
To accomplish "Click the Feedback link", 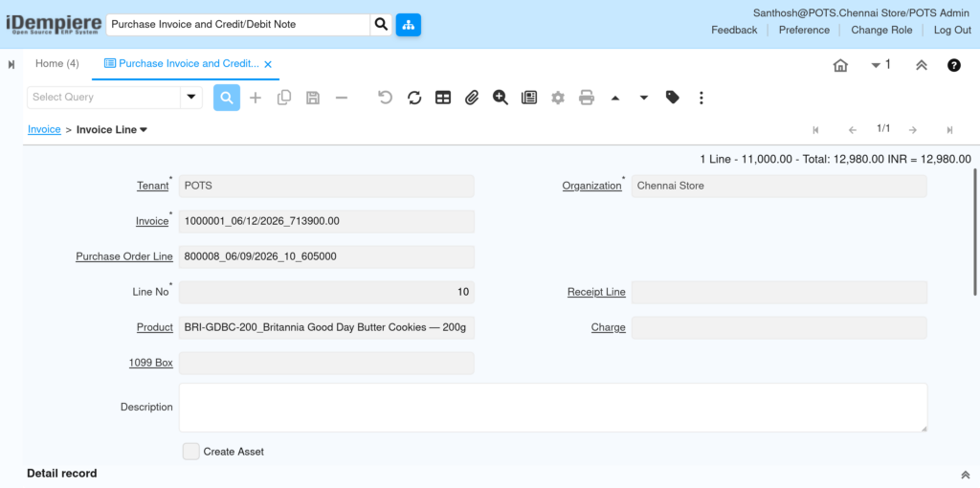I will (734, 30).
